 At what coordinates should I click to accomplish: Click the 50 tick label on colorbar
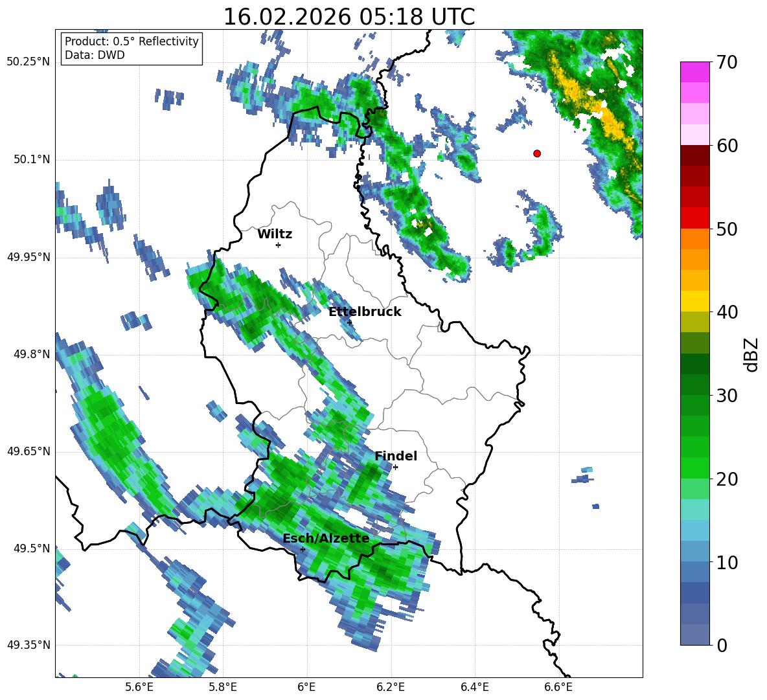727,229
